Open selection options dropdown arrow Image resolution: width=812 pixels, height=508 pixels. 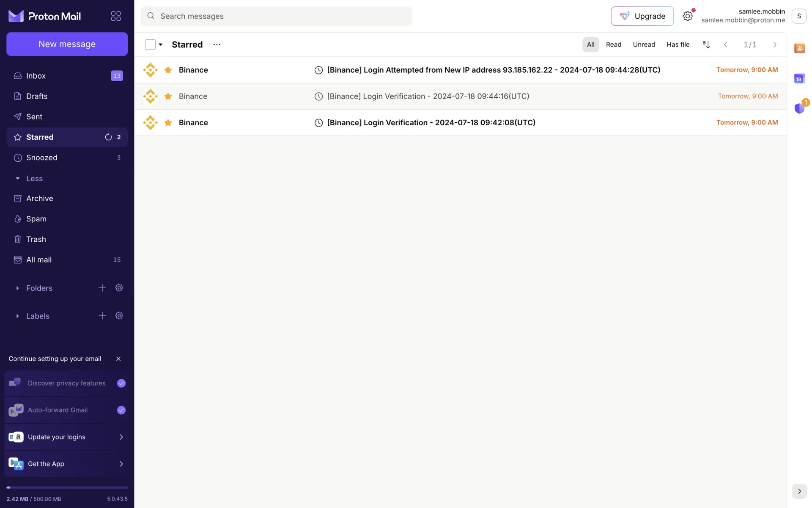(161, 44)
